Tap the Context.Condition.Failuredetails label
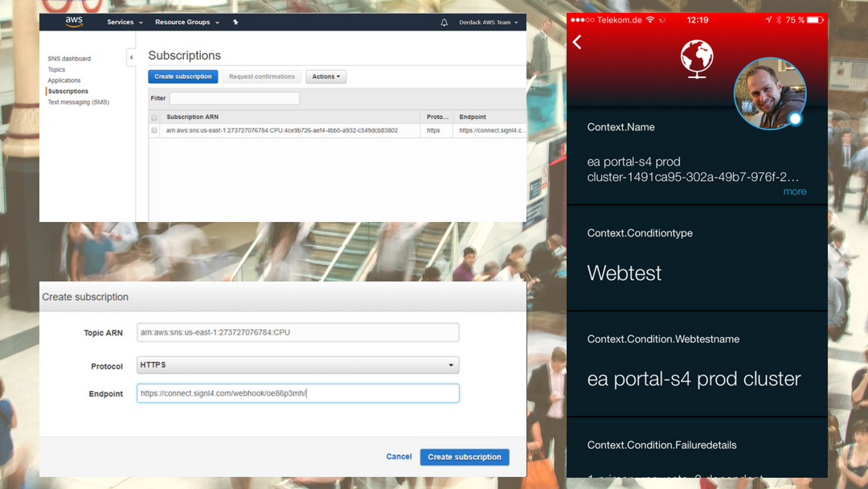 point(661,446)
